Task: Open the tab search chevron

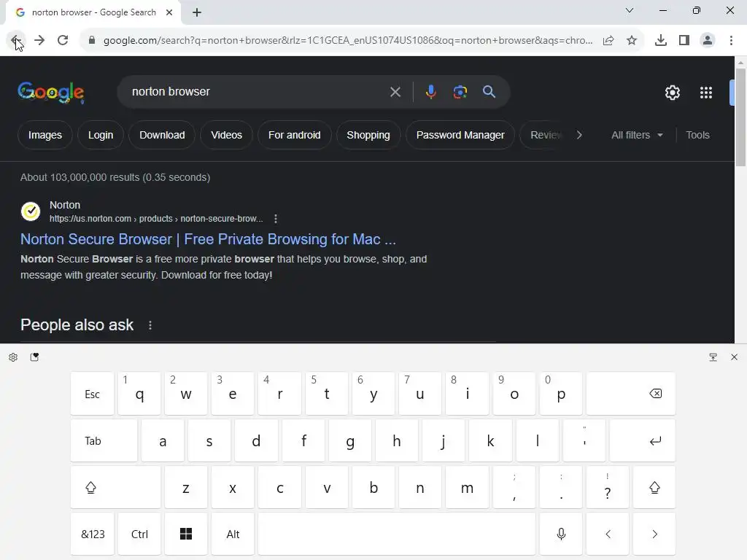Action: click(630, 10)
